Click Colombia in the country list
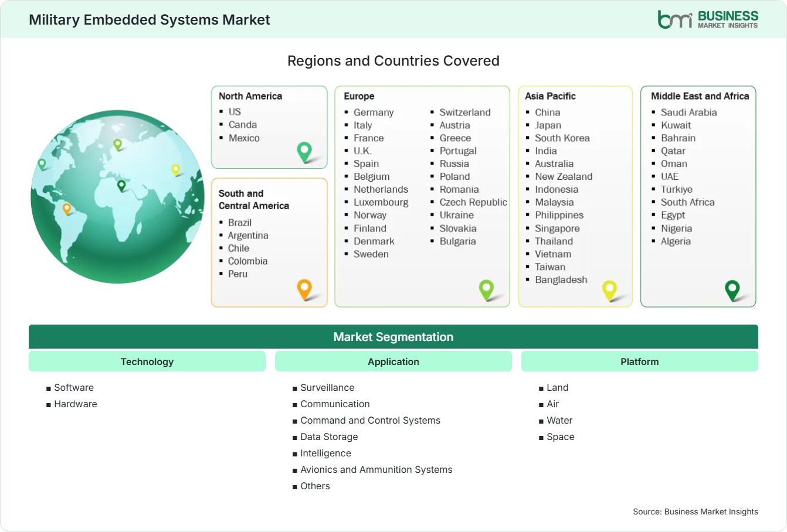The width and height of the screenshot is (787, 532). 247,261
